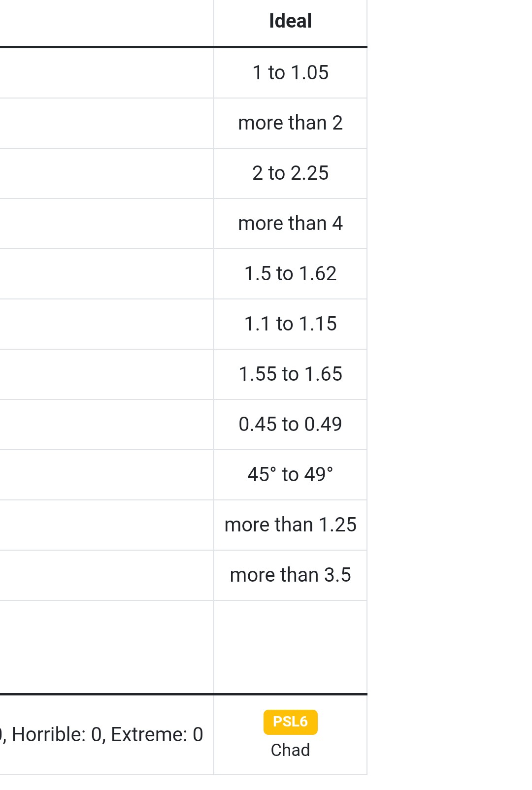Click the 'more than 2' ideal value

click(x=290, y=123)
